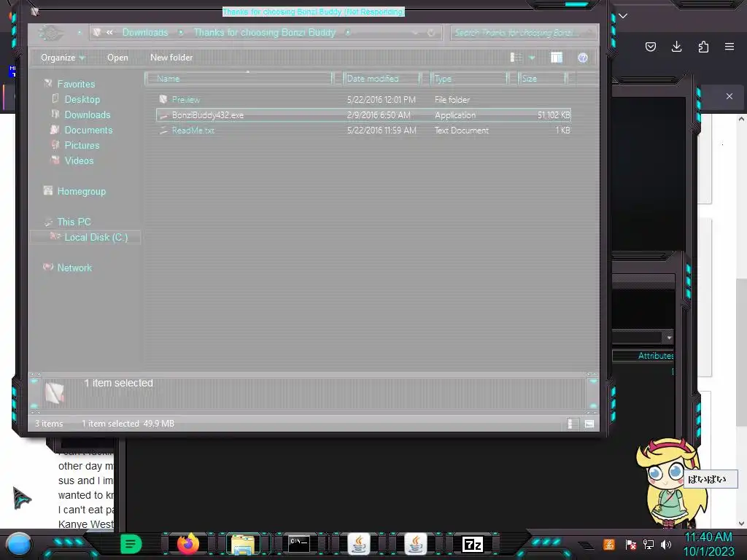Expand the address bar history dropdown
The height and width of the screenshot is (560, 747).
415,33
